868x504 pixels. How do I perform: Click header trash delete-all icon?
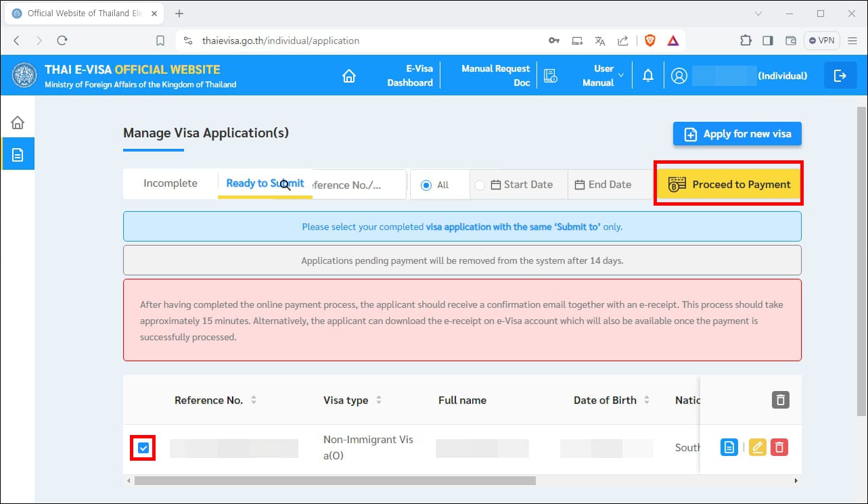pos(781,400)
